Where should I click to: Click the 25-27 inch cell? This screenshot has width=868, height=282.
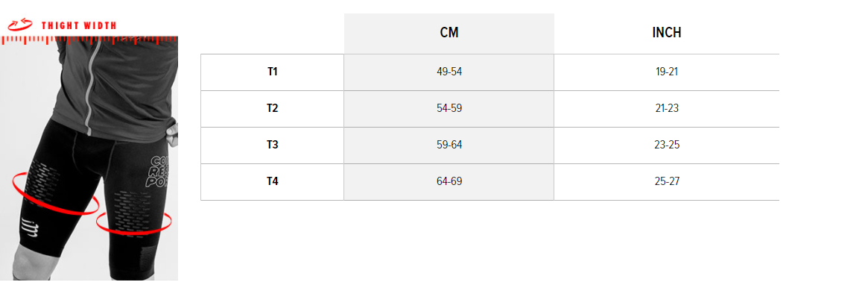pyautogui.click(x=667, y=182)
